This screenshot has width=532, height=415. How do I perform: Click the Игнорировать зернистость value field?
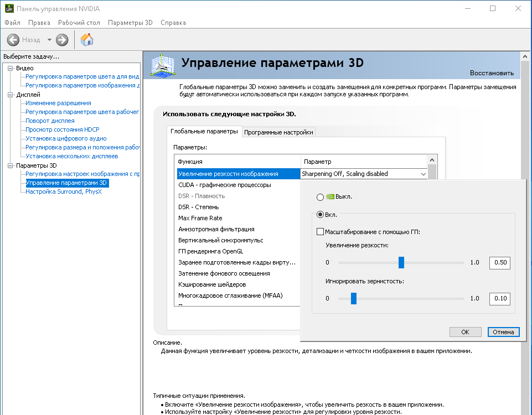click(x=499, y=299)
